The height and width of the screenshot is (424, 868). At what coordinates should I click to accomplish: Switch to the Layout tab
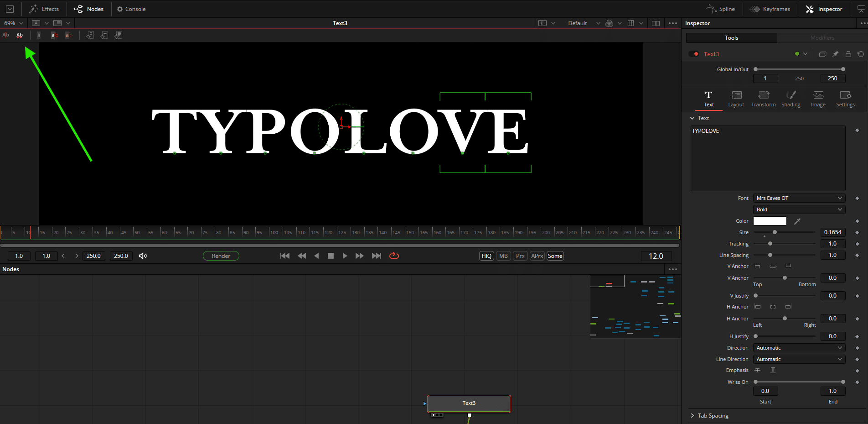point(736,99)
